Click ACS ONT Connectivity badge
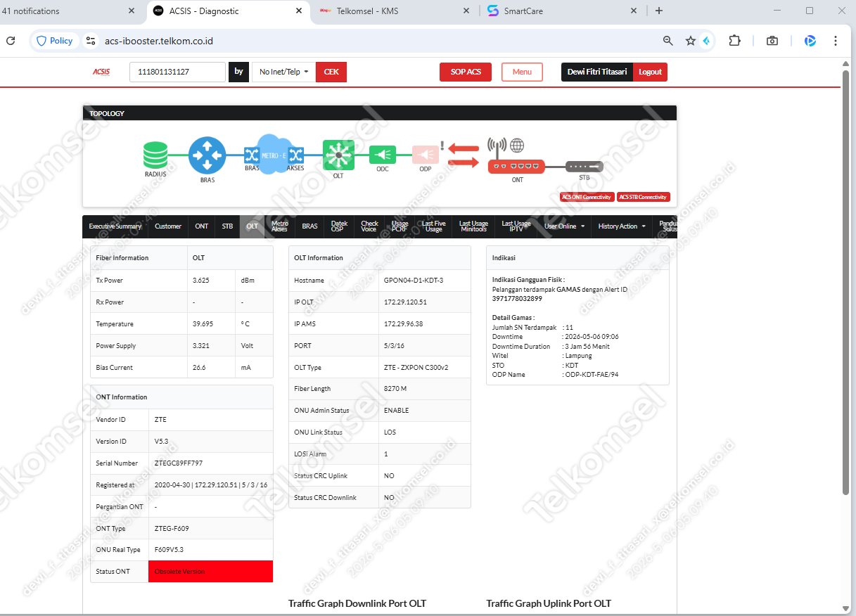 pos(587,197)
